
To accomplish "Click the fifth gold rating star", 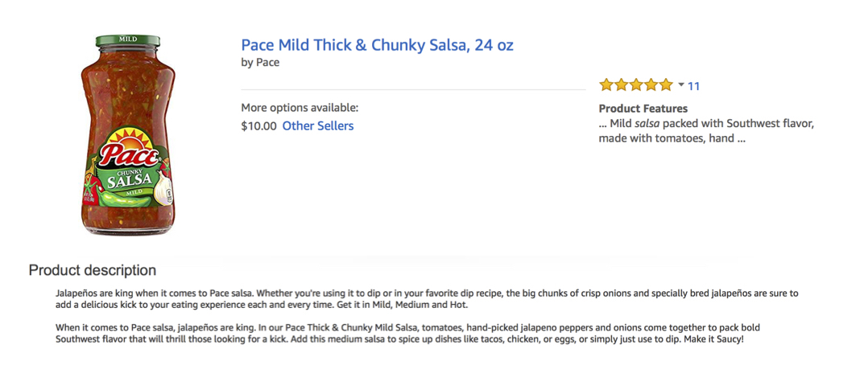I will tap(666, 84).
